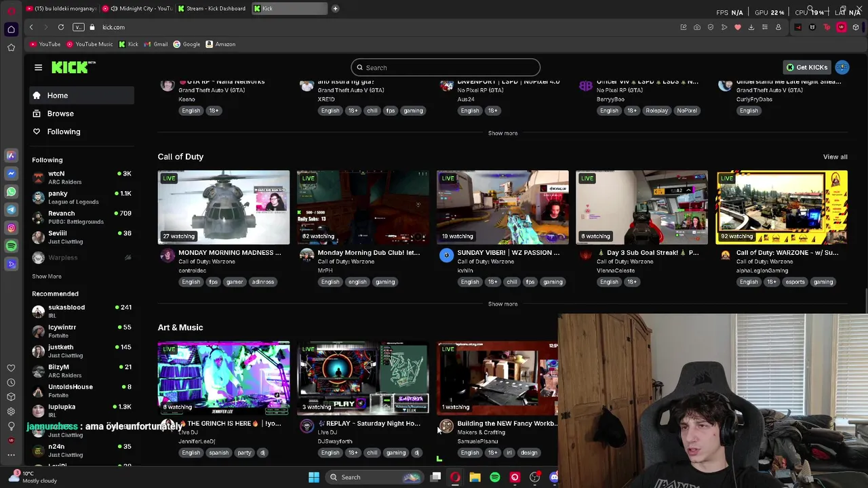Open MONDAY MORNING MADNESS stream thumbnail
The width and height of the screenshot is (868, 488).
(224, 207)
